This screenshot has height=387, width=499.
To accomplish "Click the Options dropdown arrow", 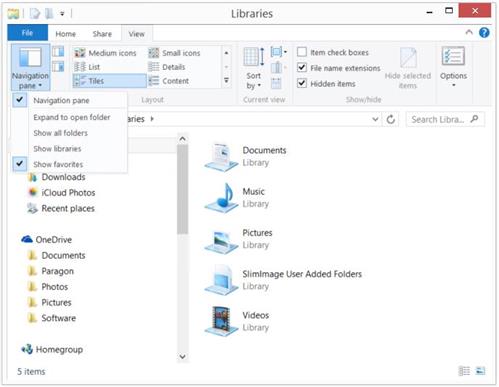I will pos(453,85).
